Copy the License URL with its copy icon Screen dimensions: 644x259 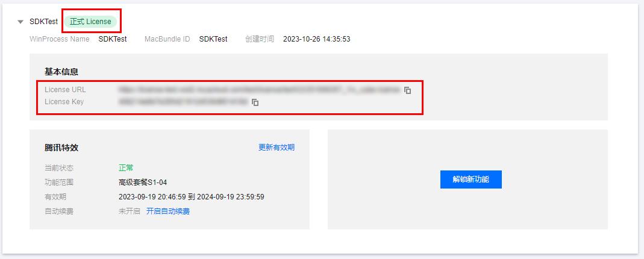tap(407, 90)
